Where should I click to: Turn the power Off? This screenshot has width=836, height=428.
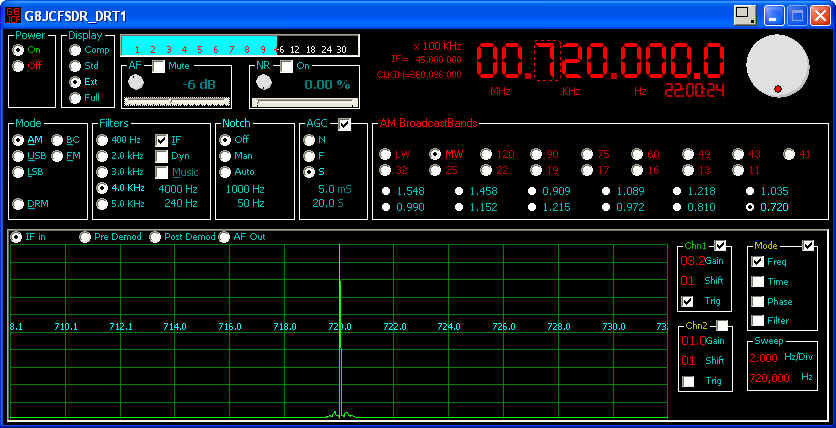[18, 65]
